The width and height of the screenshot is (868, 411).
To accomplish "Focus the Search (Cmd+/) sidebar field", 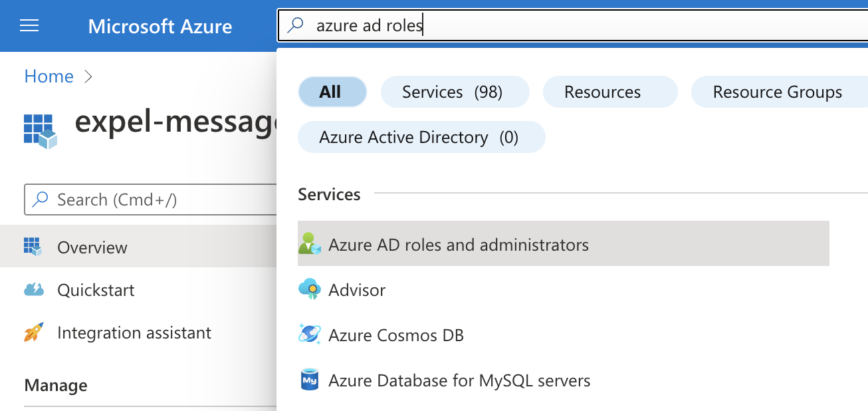I will pos(150,200).
